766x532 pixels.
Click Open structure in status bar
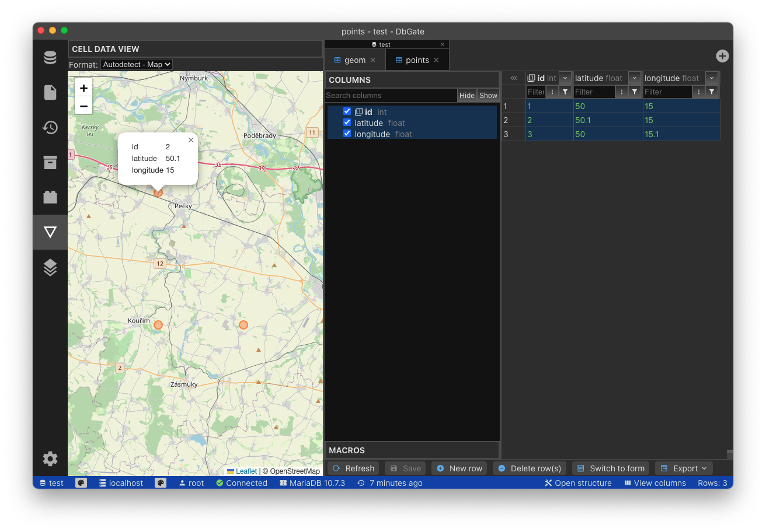pos(578,483)
